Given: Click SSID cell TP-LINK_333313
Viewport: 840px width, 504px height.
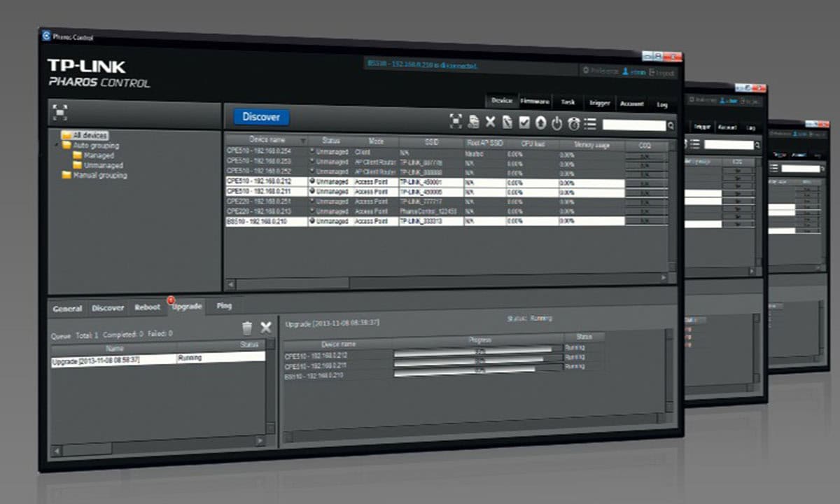Looking at the screenshot, I should 431,220.
